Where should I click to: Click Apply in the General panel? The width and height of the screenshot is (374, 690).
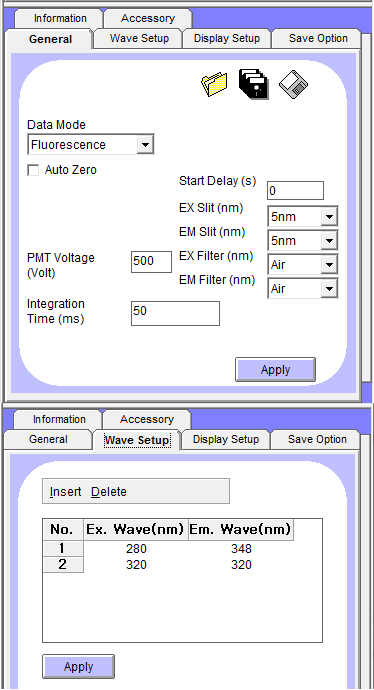(275, 370)
